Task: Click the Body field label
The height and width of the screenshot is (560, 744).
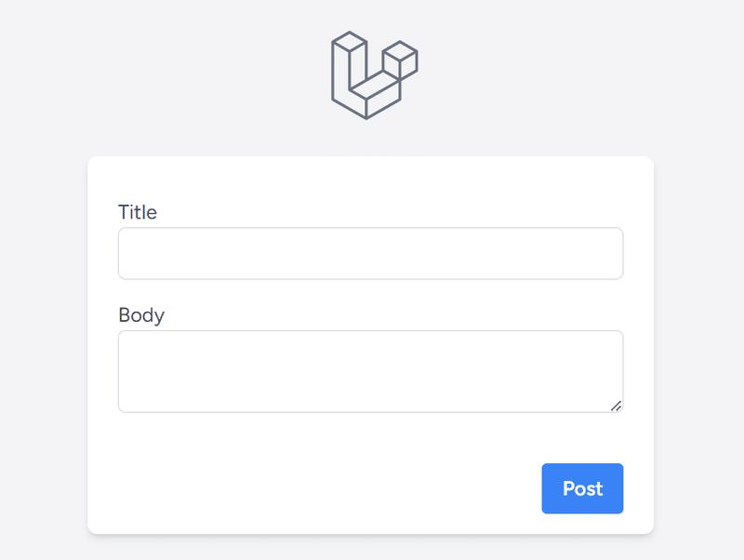Action: [x=141, y=315]
